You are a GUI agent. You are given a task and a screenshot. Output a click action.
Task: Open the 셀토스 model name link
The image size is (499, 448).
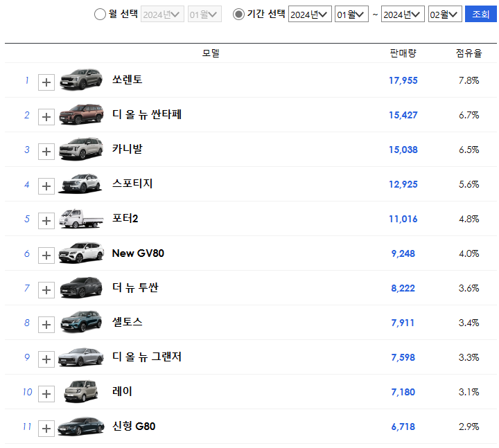[x=128, y=322]
